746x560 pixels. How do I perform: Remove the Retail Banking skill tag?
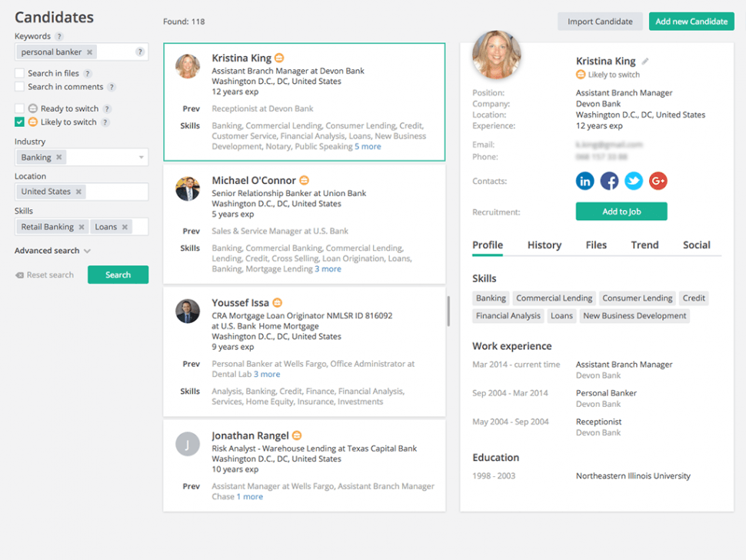coord(82,227)
